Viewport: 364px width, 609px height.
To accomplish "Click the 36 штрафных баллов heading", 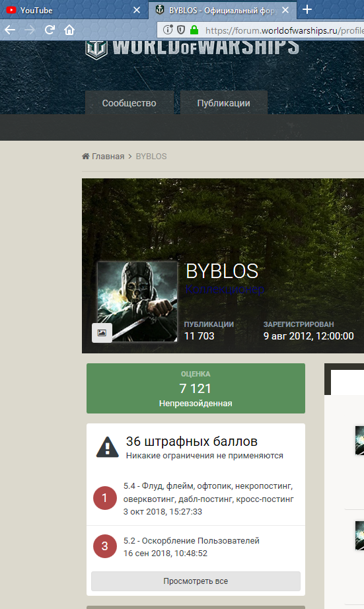I will [x=192, y=442].
